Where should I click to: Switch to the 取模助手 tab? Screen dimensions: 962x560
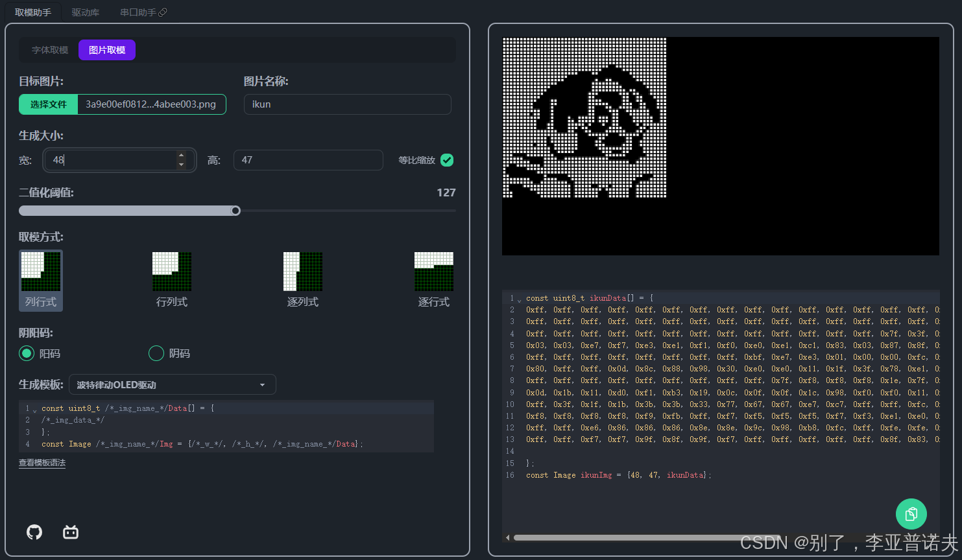pyautogui.click(x=33, y=12)
